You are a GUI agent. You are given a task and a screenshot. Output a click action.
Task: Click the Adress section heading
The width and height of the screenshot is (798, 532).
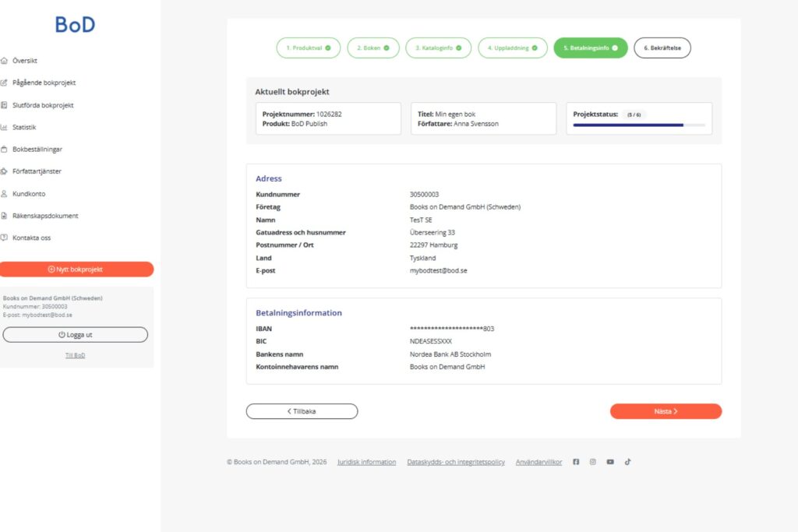pos(269,178)
